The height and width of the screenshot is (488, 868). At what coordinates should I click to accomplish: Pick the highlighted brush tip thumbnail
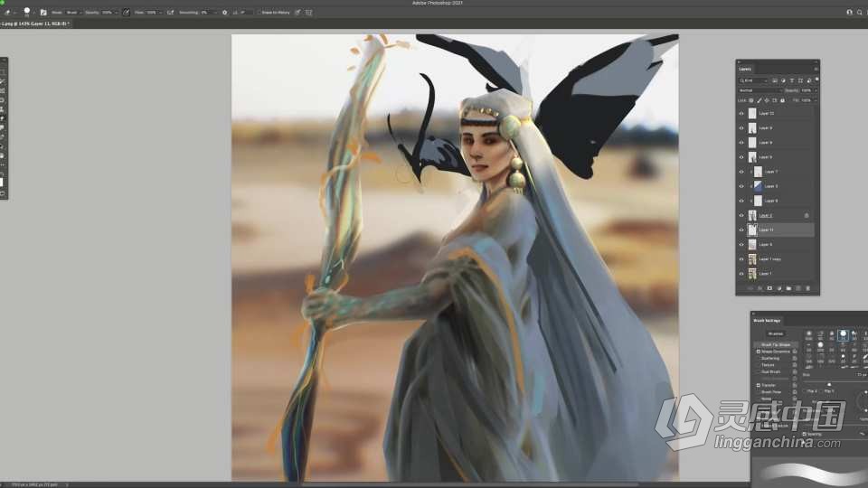pyautogui.click(x=843, y=336)
